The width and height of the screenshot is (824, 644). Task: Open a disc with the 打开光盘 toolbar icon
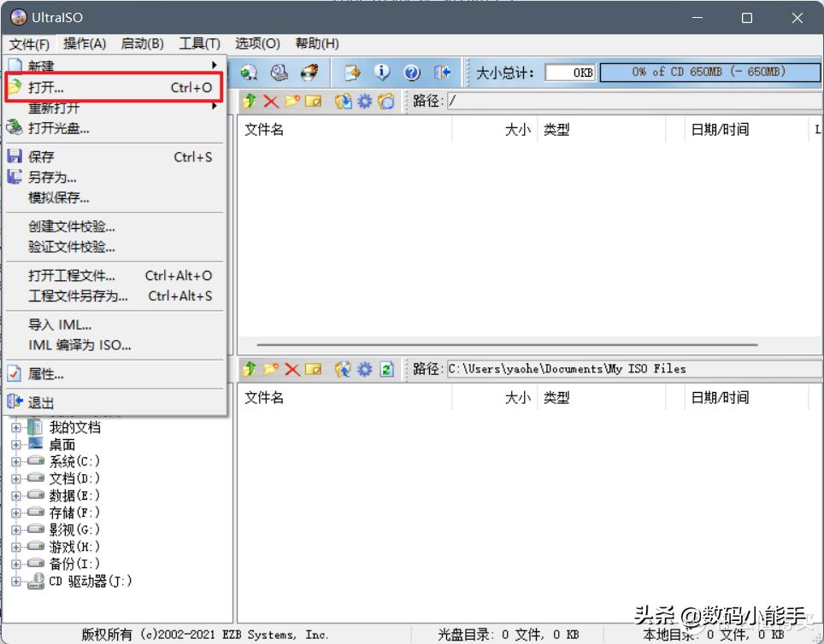[249, 72]
